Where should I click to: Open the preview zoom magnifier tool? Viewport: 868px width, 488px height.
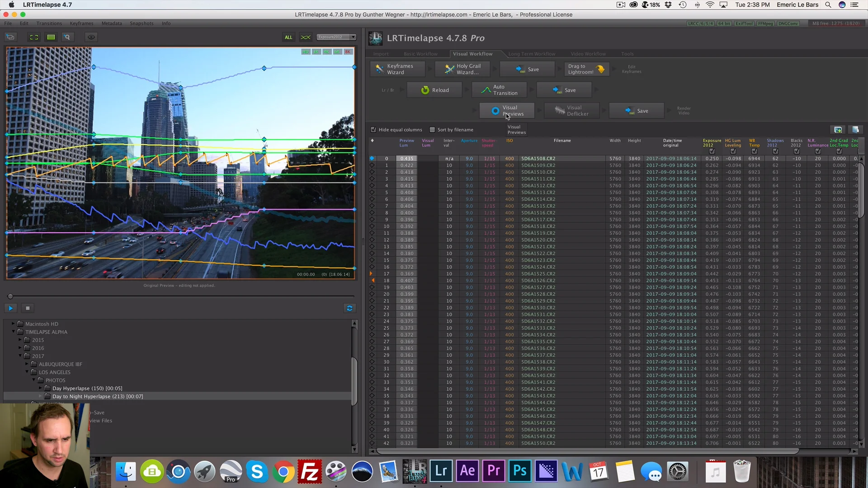[x=67, y=37]
